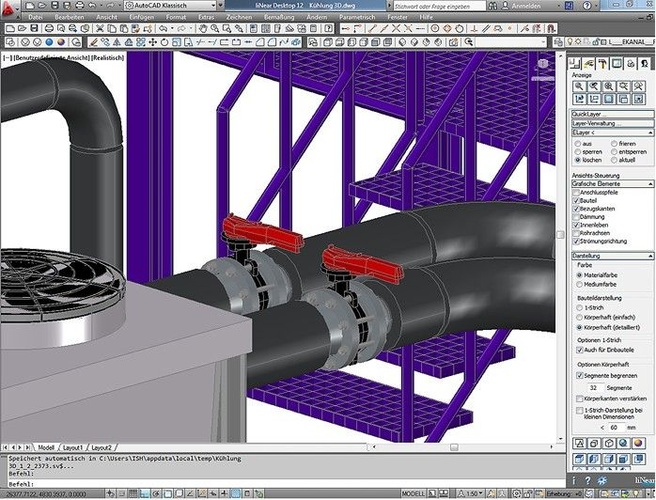Click the first magnifier icon under Anzeige

pos(579,87)
